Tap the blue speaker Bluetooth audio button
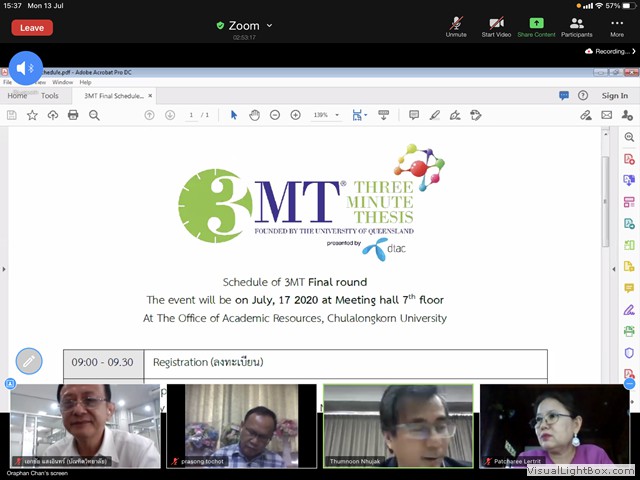640x480 pixels. 26,68
